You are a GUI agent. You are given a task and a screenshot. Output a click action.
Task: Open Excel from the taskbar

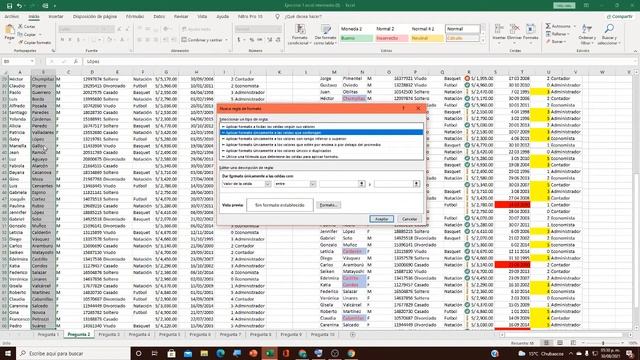click(x=269, y=353)
